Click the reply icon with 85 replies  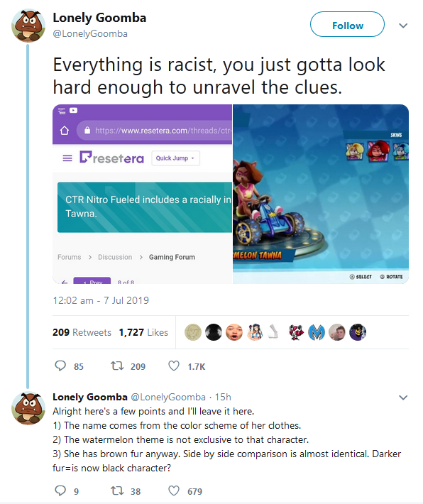pyautogui.click(x=60, y=366)
